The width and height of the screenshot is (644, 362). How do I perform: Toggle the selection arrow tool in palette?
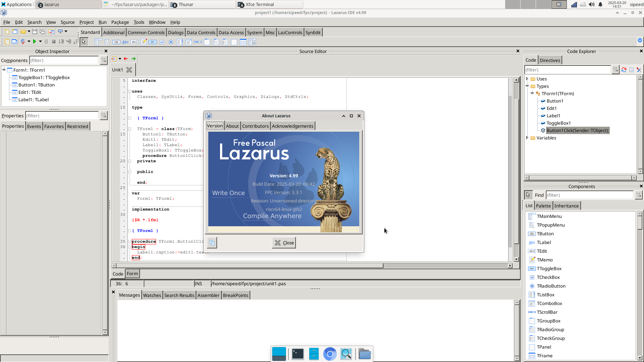(x=84, y=42)
